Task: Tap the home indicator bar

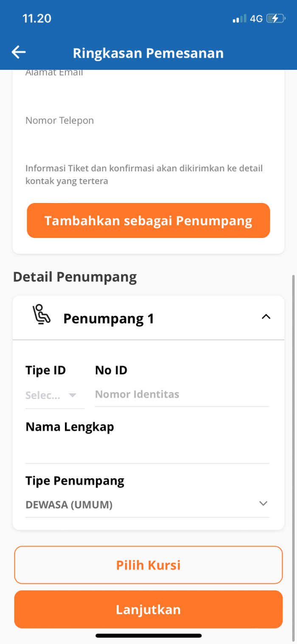Action: click(148, 636)
